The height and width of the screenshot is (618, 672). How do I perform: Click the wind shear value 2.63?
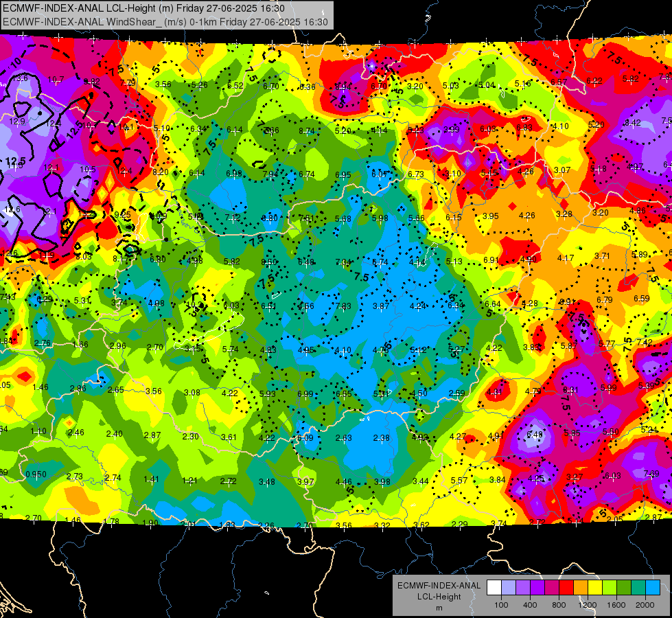[344, 438]
